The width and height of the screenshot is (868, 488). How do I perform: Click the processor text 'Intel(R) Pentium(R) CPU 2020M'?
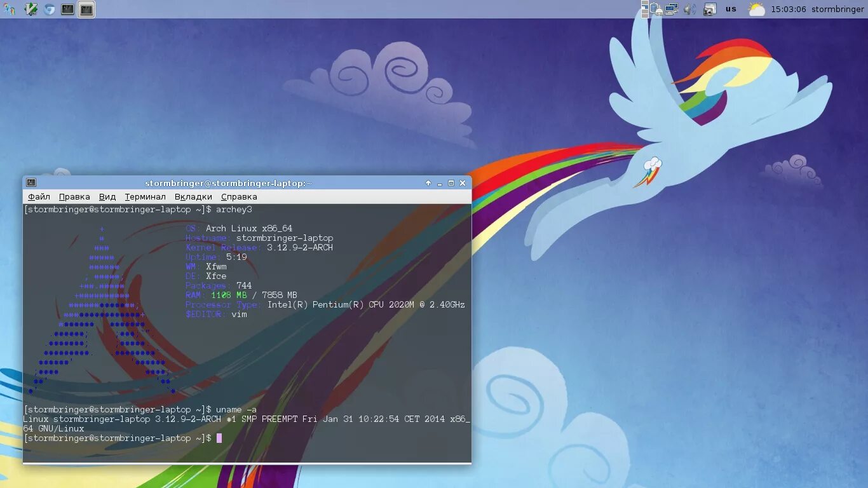tap(341, 305)
